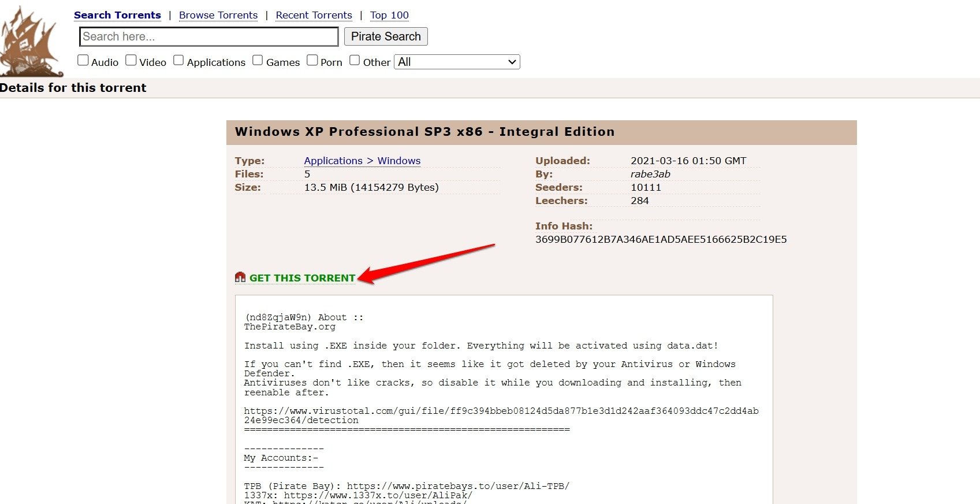Image resolution: width=980 pixels, height=504 pixels.
Task: Click the Details for this torrent heading
Action: click(x=73, y=88)
